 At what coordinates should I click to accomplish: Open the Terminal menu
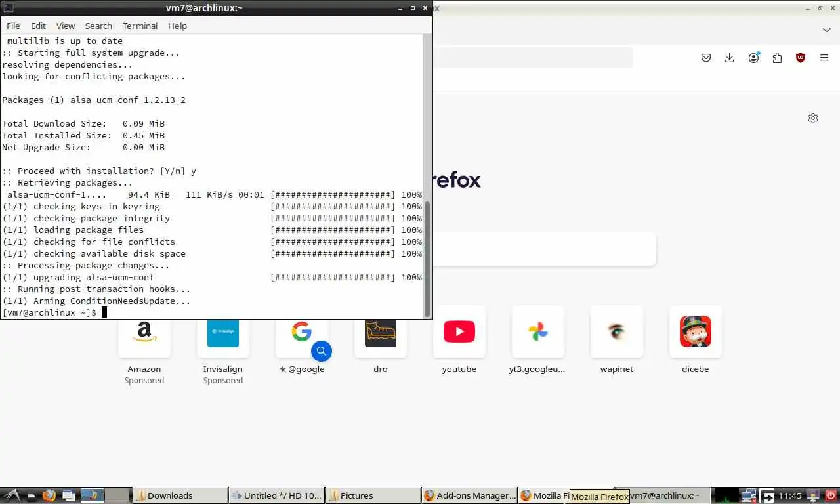[x=140, y=26]
